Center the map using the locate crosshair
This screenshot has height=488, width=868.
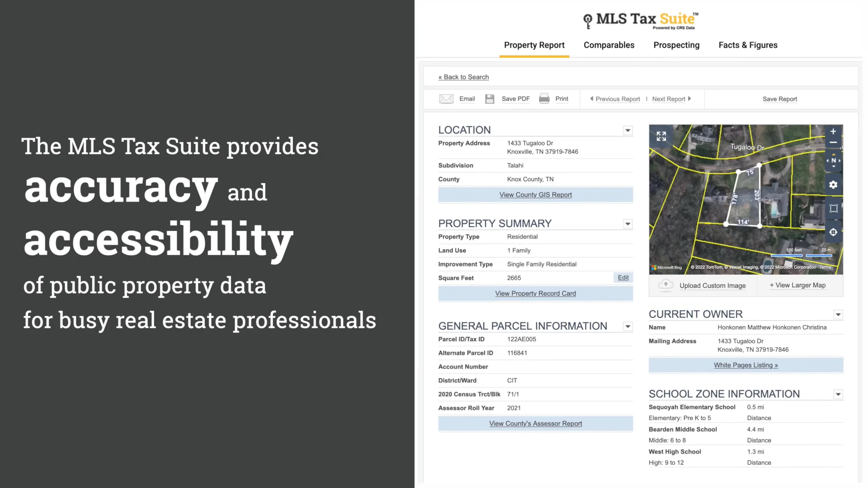pyautogui.click(x=833, y=232)
